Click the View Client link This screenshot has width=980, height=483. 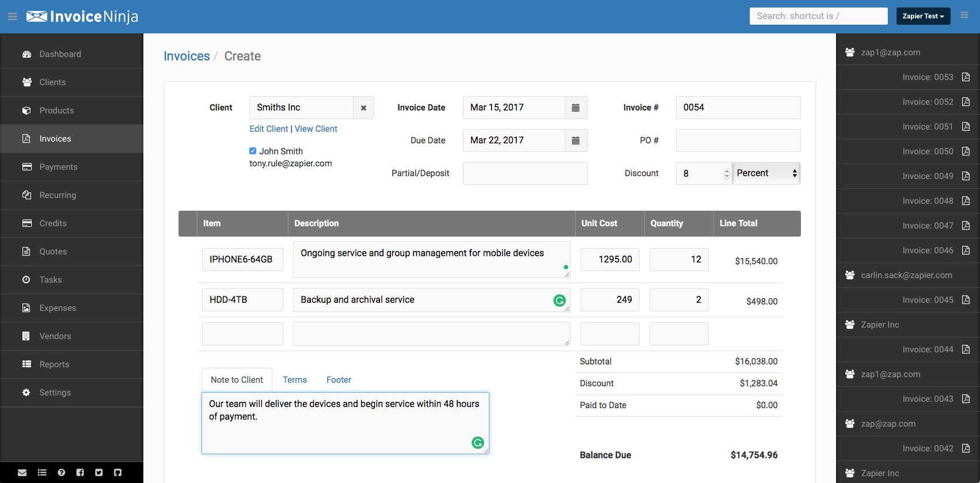click(316, 129)
